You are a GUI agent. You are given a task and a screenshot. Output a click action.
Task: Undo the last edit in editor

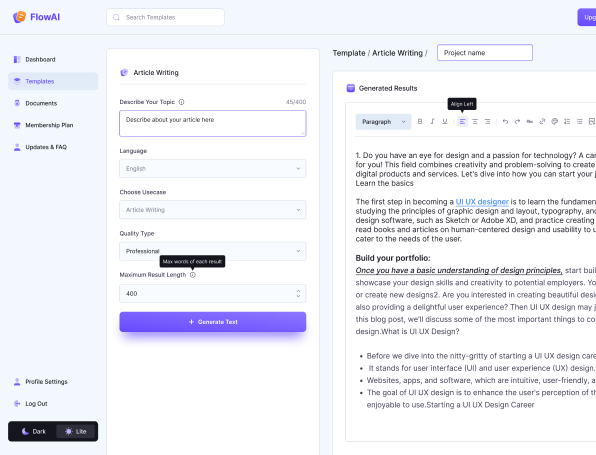(505, 122)
